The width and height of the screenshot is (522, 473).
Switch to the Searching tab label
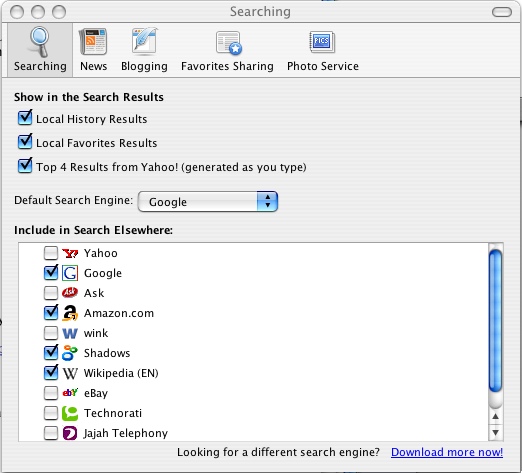pyautogui.click(x=40, y=66)
